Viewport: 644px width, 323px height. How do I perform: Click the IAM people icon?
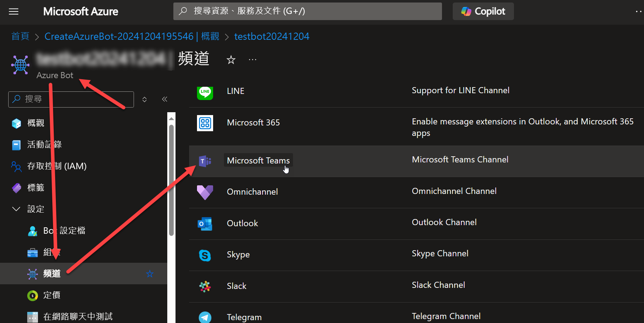point(16,166)
